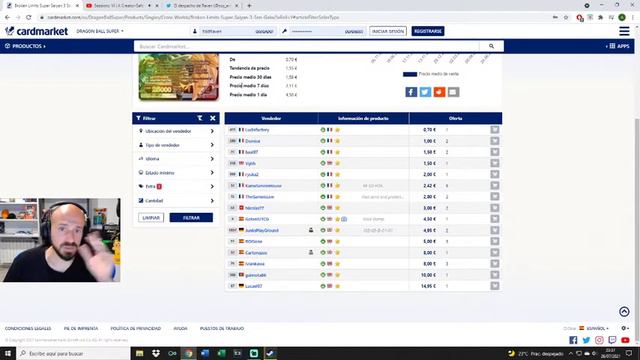The height and width of the screenshot is (360, 640).
Task: Sort by Oferta column header
Action: [x=456, y=118]
